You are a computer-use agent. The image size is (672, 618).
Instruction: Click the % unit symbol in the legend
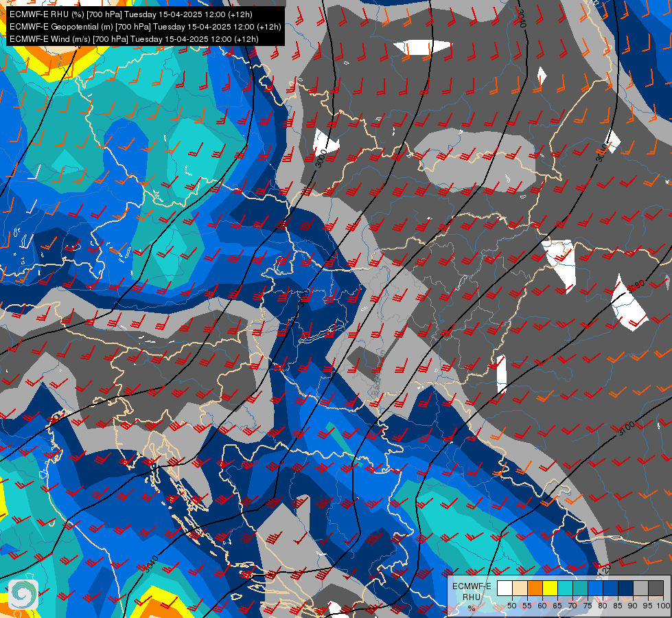(472, 608)
